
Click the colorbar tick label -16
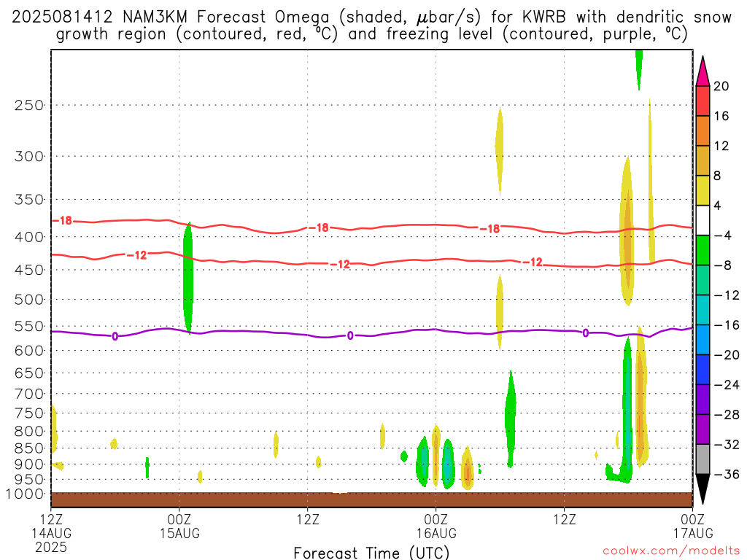(727, 325)
